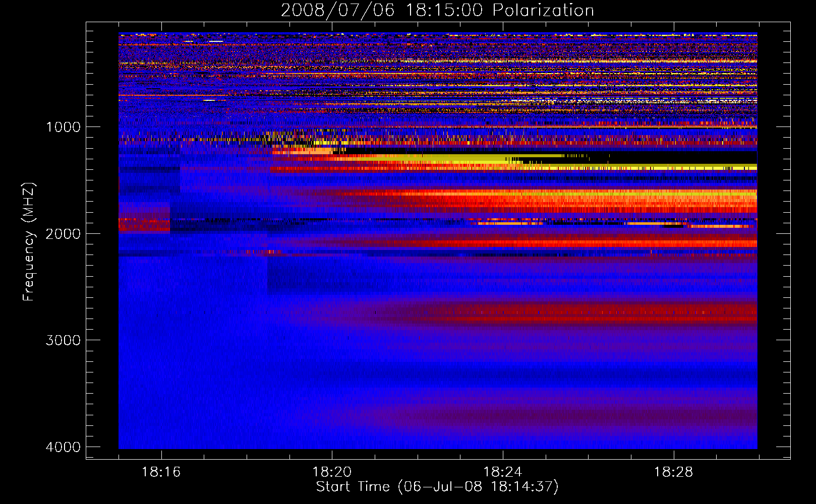Screen dimensions: 816x504
Task: Click the 'Start Time (06-Jul-08 18:14:37)' label
Action: point(437,487)
